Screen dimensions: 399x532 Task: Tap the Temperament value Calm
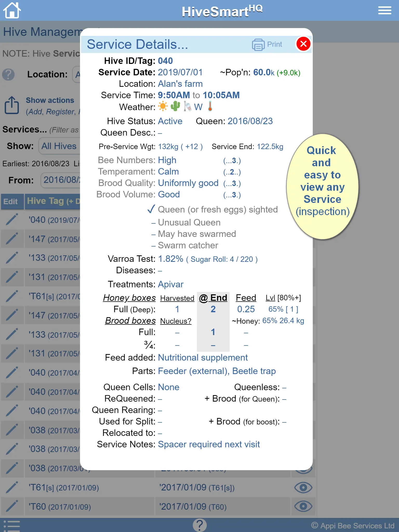pos(168,171)
